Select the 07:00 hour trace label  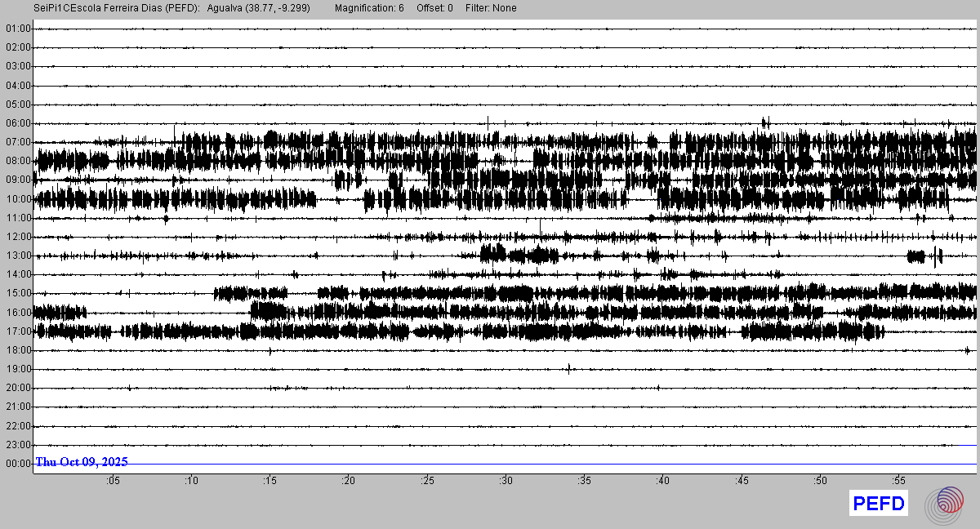[17, 142]
